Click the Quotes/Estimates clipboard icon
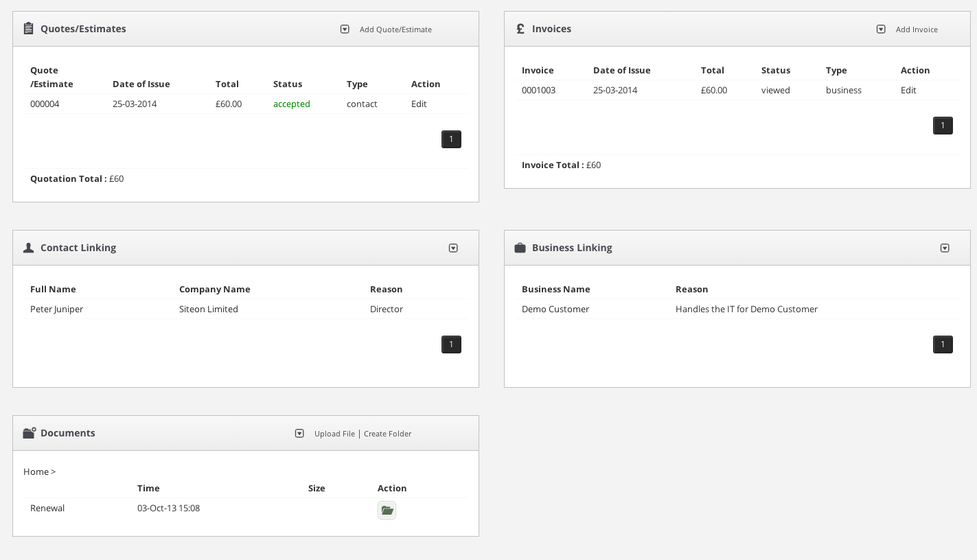Image resolution: width=977 pixels, height=560 pixels. tap(28, 29)
